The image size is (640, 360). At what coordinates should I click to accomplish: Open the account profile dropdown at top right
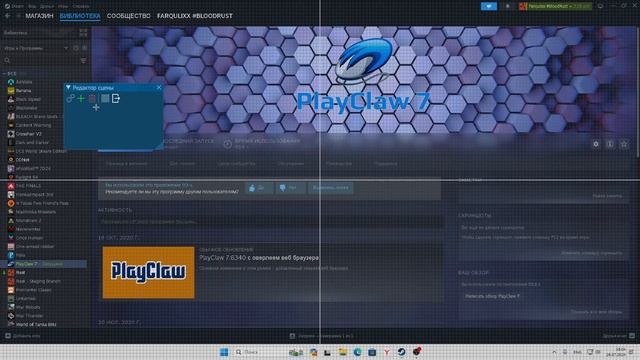(556, 6)
